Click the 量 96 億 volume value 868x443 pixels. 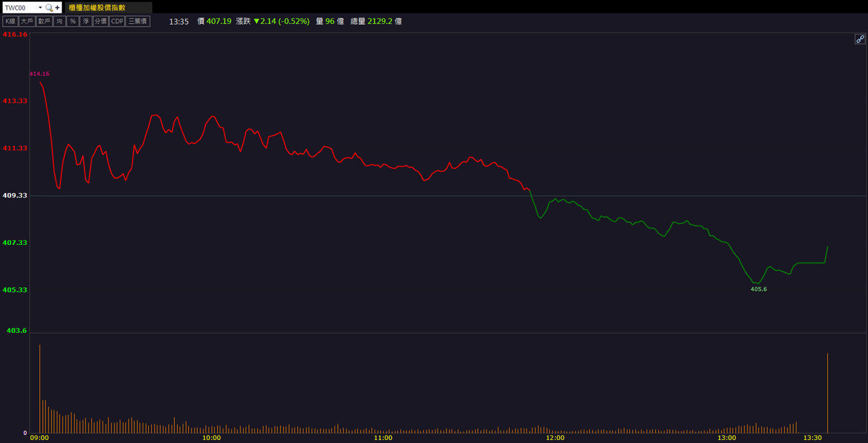pos(330,22)
